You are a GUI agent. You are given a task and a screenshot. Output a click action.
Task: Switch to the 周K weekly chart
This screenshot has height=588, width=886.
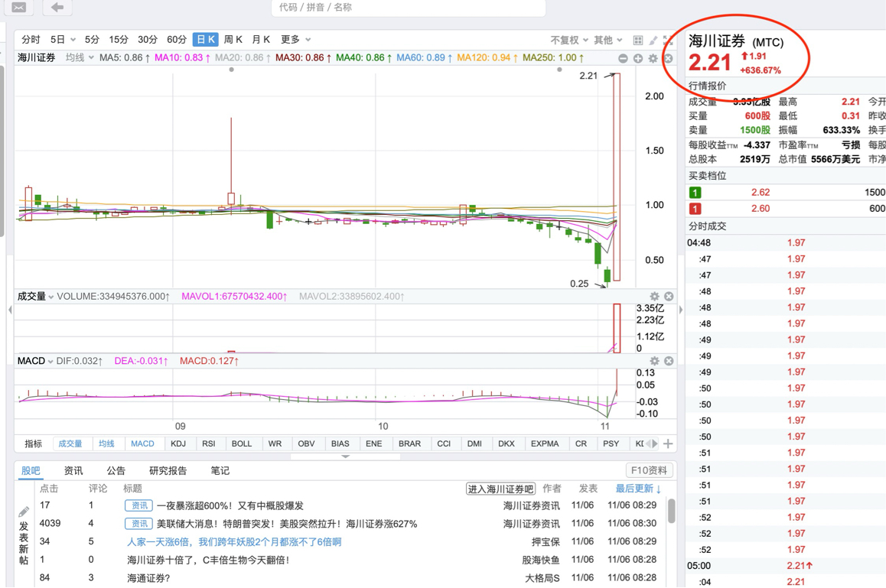pyautogui.click(x=233, y=40)
